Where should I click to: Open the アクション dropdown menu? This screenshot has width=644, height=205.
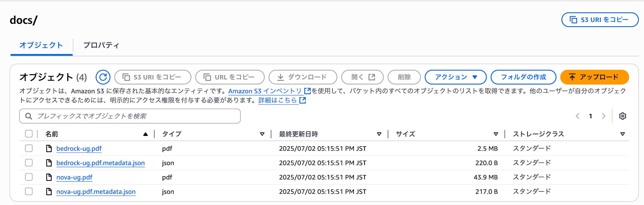456,77
